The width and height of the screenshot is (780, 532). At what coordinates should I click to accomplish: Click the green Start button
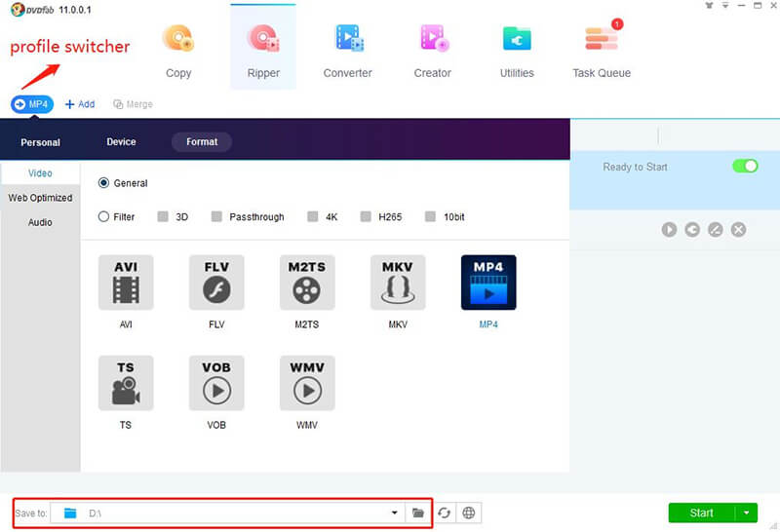(x=701, y=513)
